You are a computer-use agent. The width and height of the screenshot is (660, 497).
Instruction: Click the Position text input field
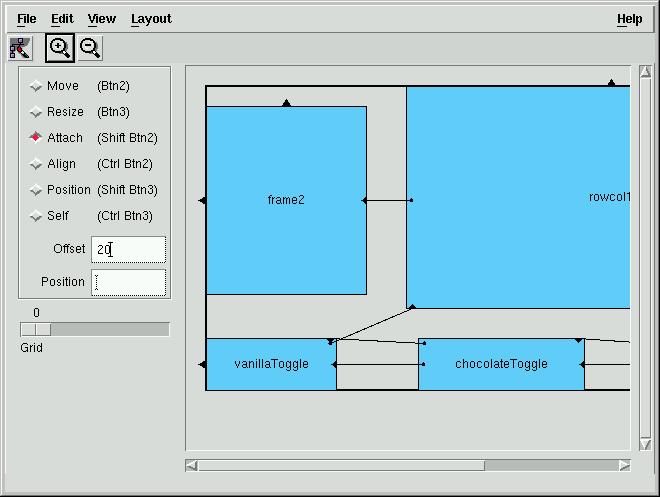pos(129,282)
